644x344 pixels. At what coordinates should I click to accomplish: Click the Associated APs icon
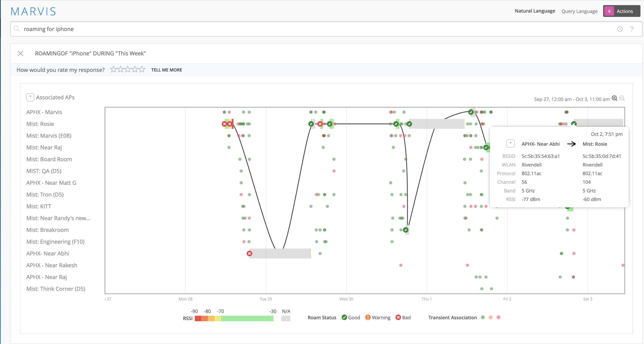pyautogui.click(x=30, y=97)
